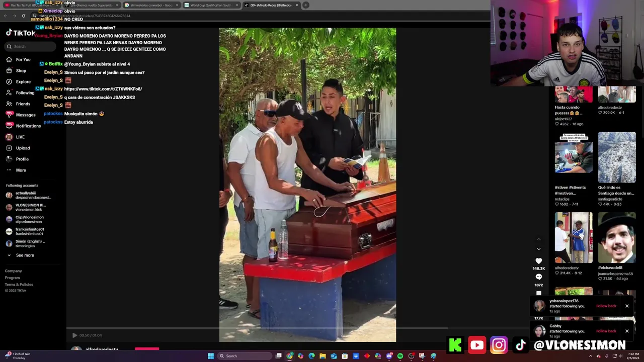Open ClipsVlonesimon following account

coord(24,219)
